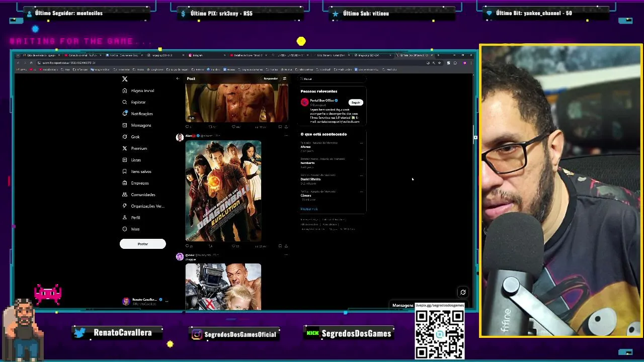Reply to the Dragonball Evolution post
This screenshot has width=644, height=362.
point(188,246)
